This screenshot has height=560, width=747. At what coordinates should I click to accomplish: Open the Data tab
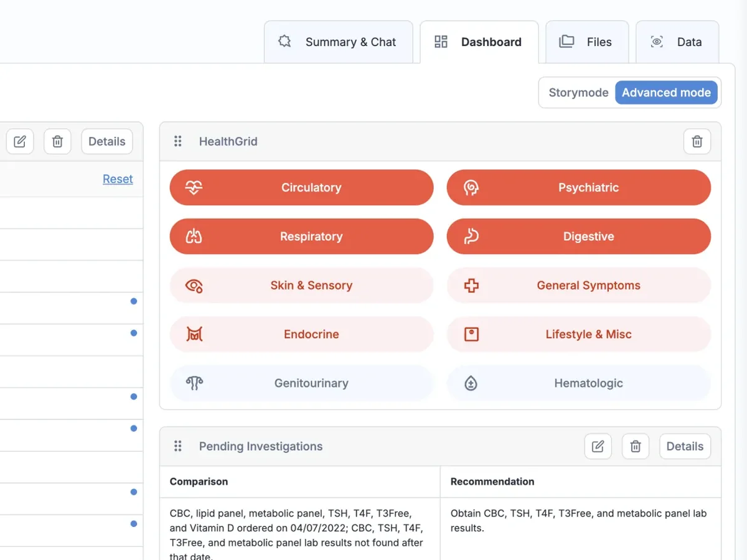coord(677,42)
